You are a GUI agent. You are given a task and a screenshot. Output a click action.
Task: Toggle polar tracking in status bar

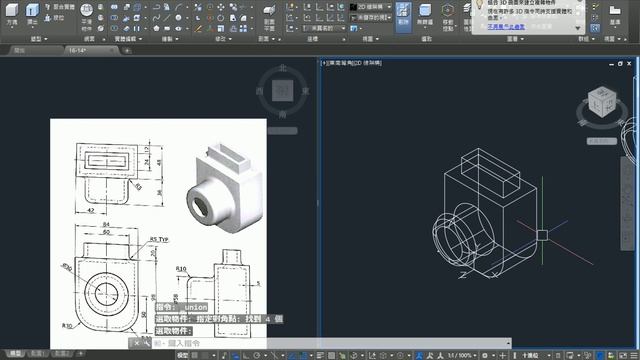point(257,356)
